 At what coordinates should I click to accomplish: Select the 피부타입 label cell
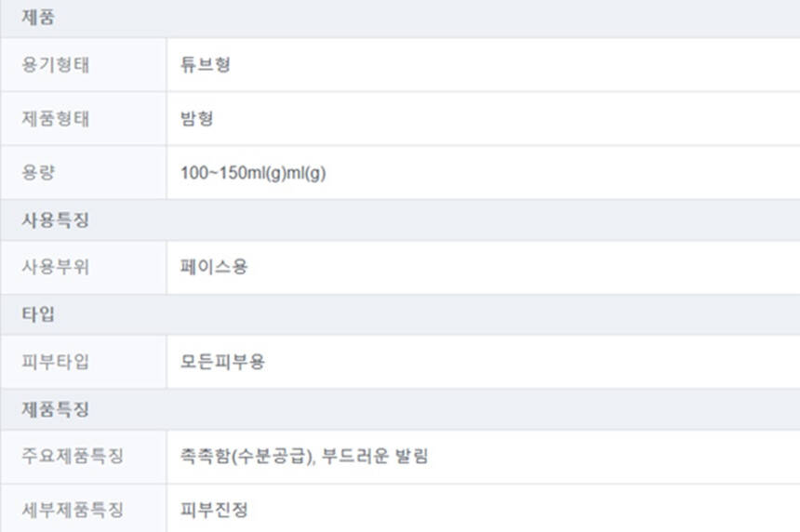(x=56, y=362)
